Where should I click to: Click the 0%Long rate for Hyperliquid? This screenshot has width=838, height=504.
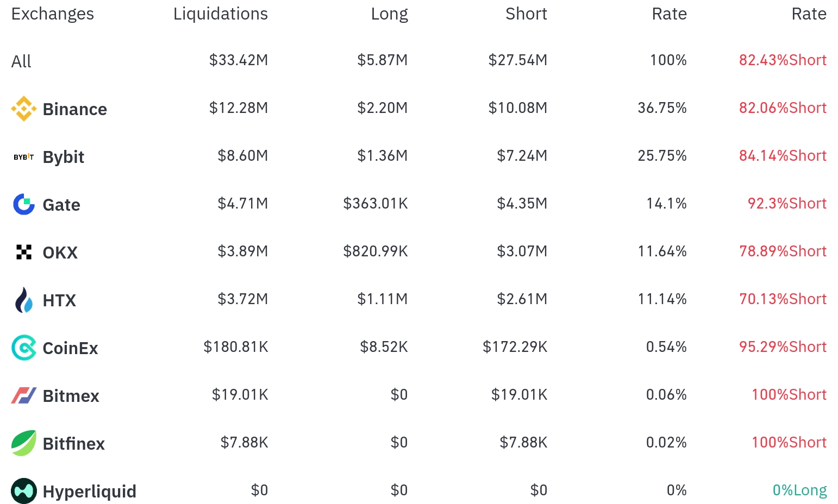(x=799, y=490)
